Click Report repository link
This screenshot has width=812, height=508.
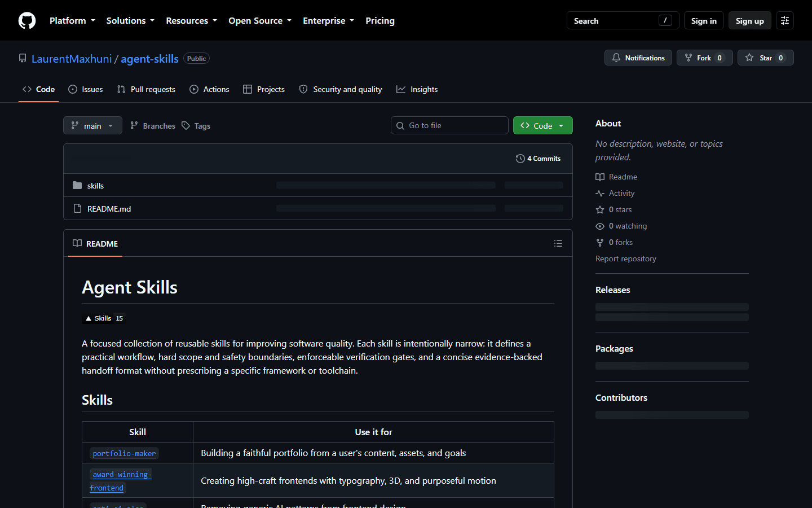coord(626,259)
